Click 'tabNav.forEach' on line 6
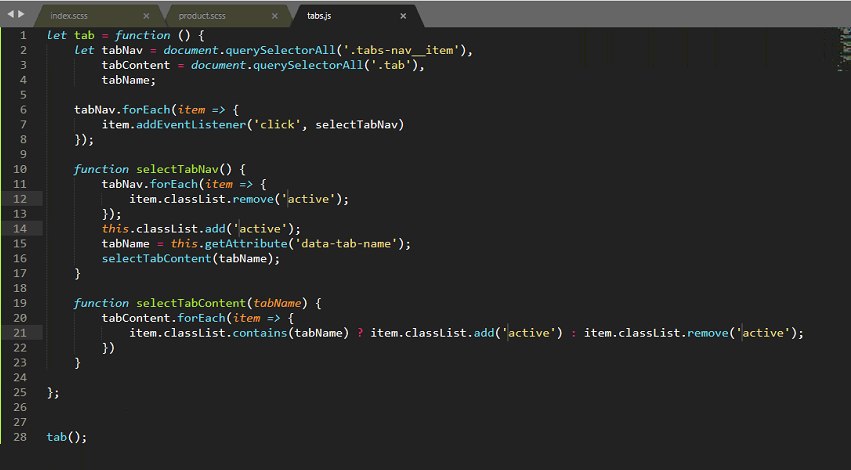The height and width of the screenshot is (470, 851). pos(122,110)
